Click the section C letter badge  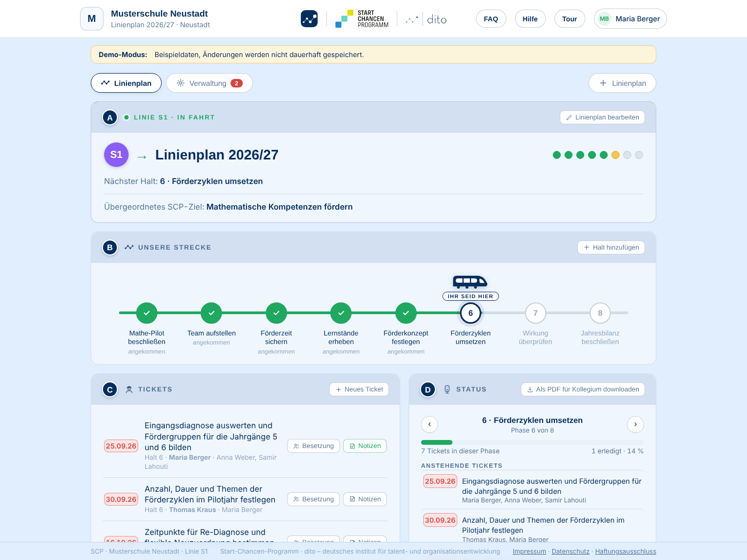click(110, 389)
